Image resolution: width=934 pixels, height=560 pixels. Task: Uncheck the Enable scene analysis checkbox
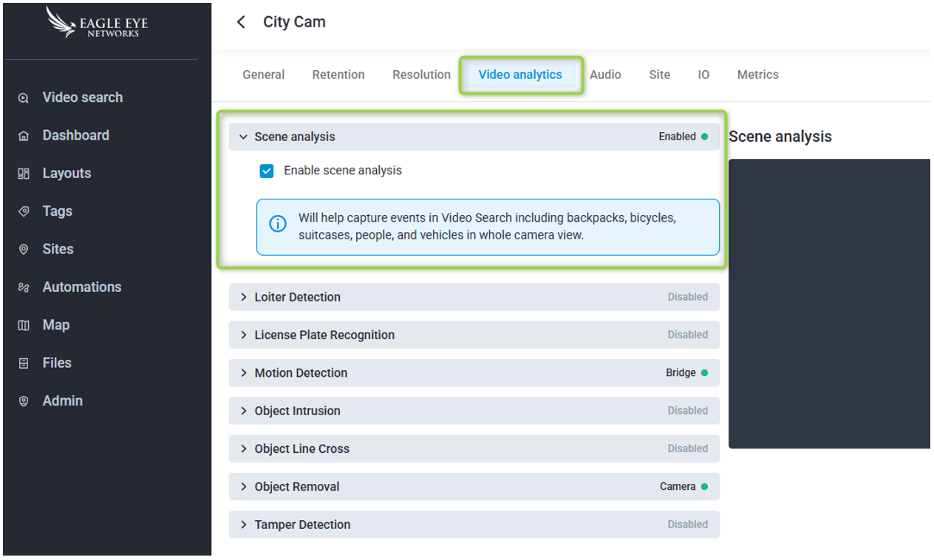(x=267, y=171)
